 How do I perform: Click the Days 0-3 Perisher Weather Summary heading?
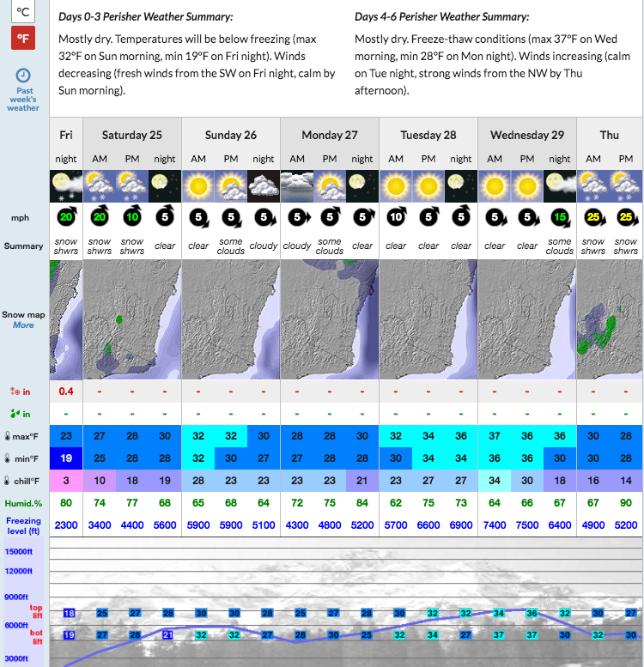pos(145,16)
